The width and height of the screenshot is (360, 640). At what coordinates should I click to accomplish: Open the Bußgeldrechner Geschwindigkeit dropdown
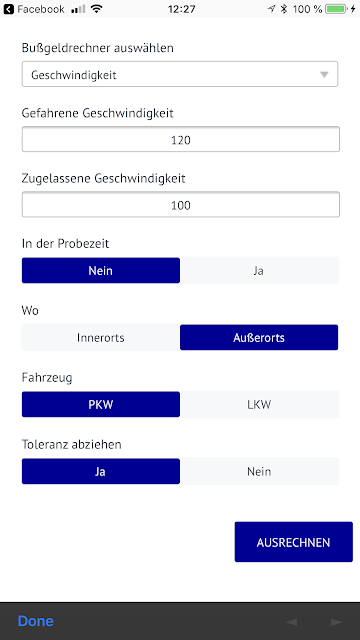pos(180,74)
